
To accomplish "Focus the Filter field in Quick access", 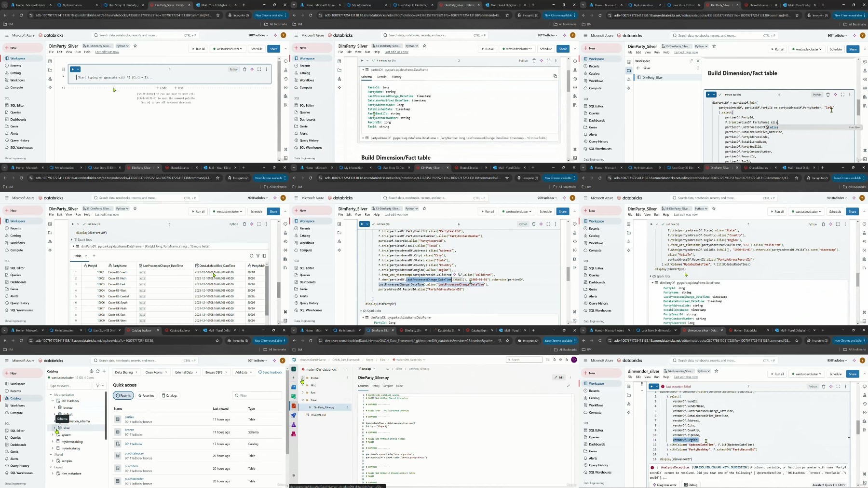I will click(258, 395).
